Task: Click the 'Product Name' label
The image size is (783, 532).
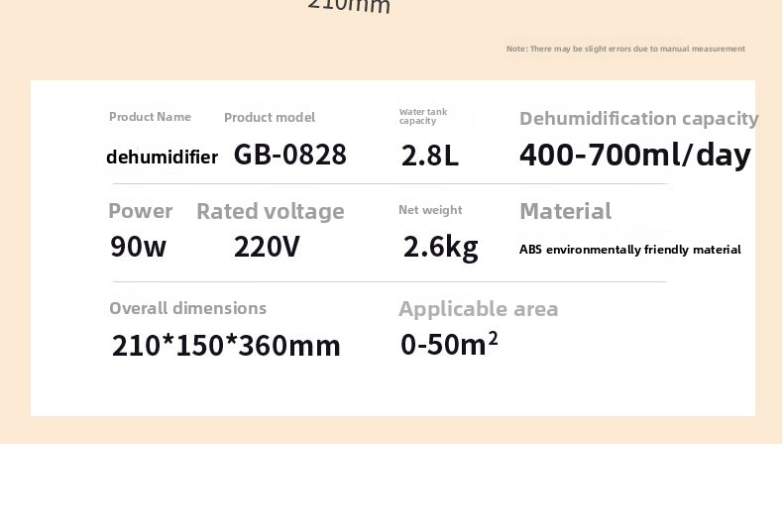Action: click(x=150, y=117)
